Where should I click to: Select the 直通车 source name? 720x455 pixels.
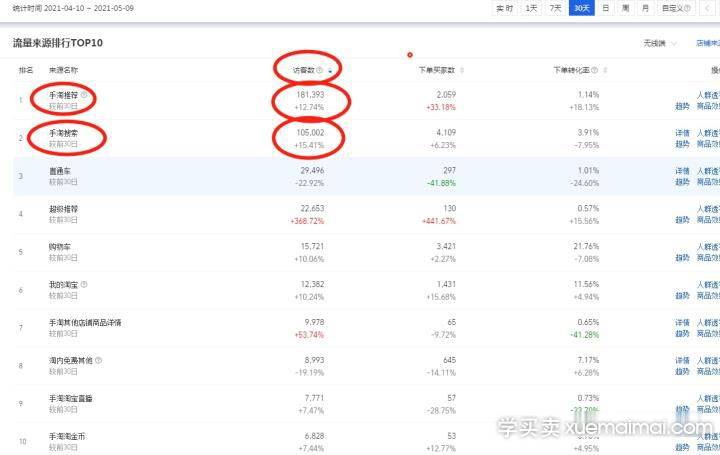point(60,171)
